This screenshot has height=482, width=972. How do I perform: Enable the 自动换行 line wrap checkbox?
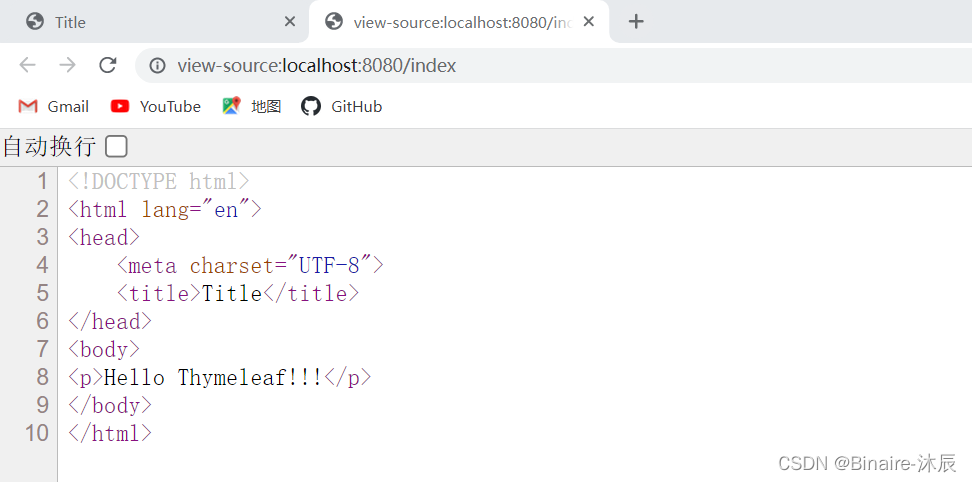117,147
